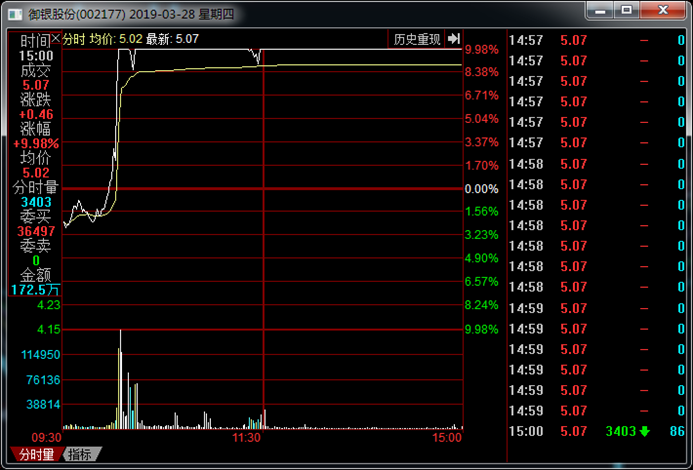Close the stock chart window
The height and width of the screenshot is (470, 693).
pyautogui.click(x=665, y=10)
